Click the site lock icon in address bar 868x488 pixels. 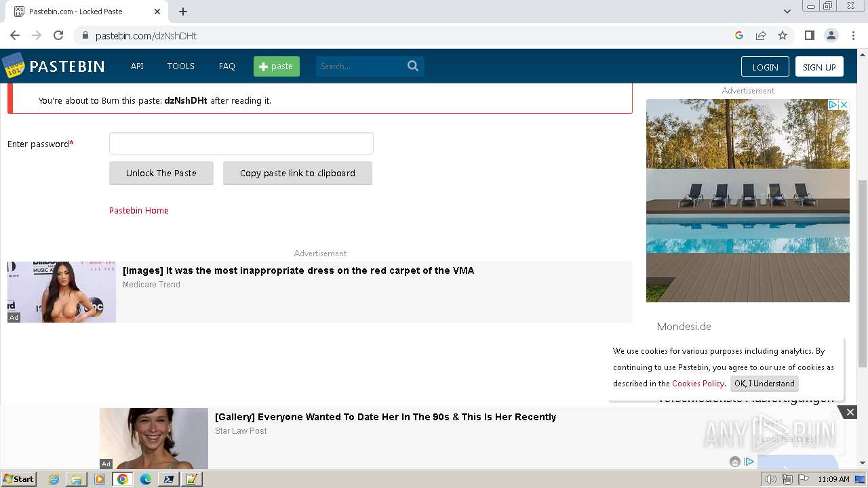85,35
